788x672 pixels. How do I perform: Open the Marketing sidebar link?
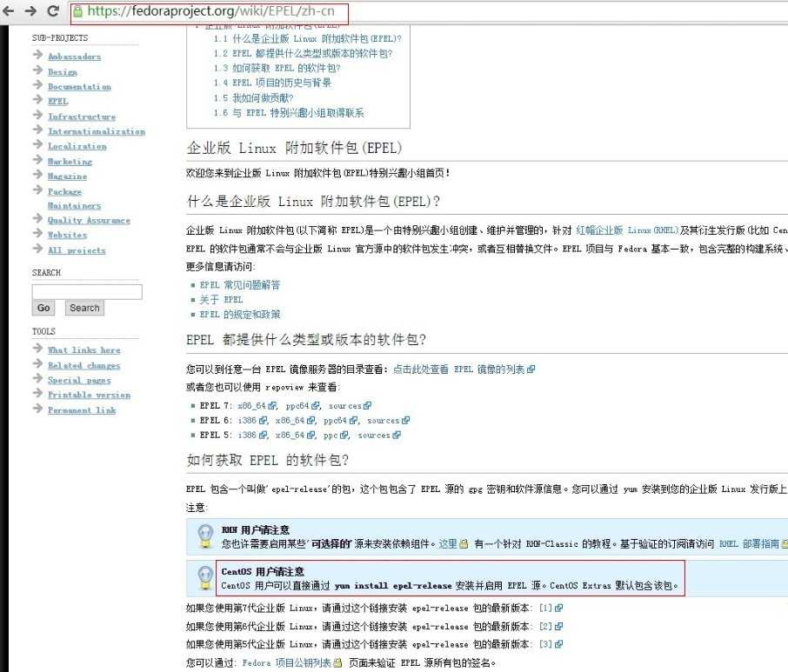point(70,162)
